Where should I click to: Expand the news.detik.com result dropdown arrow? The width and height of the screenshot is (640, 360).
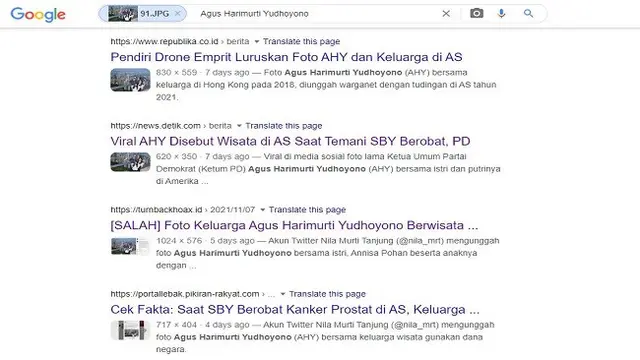(239, 126)
